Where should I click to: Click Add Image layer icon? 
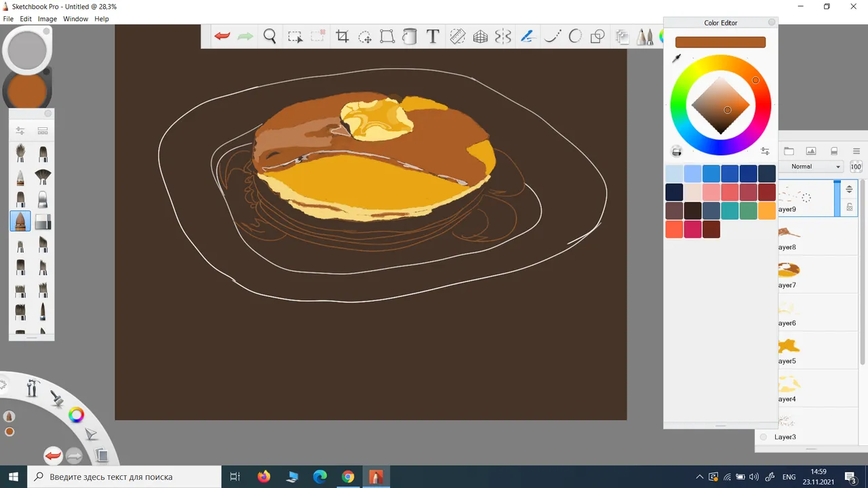click(811, 151)
